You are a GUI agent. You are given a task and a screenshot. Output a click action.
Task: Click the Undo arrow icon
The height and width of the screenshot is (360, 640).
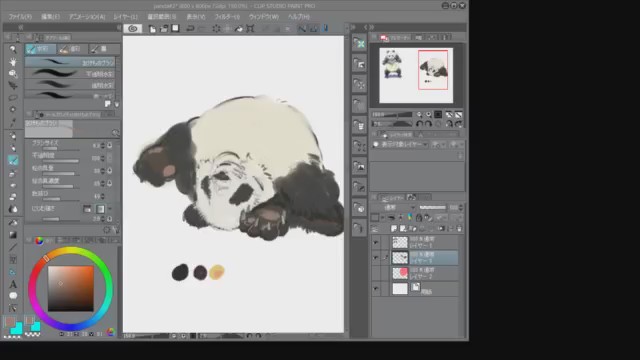(x=190, y=29)
